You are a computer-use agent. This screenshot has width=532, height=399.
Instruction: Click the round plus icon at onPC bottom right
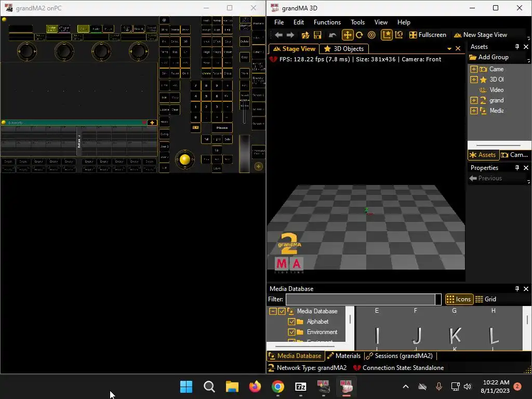259,166
